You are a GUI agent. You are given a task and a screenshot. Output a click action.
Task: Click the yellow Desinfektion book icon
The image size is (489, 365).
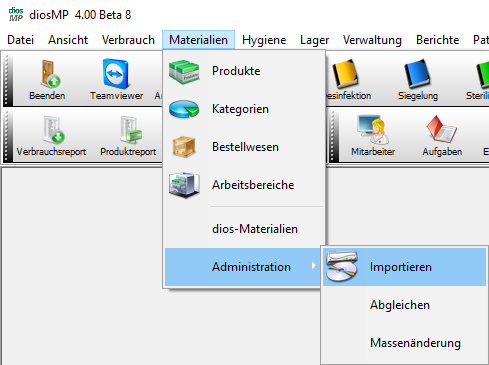tap(345, 74)
